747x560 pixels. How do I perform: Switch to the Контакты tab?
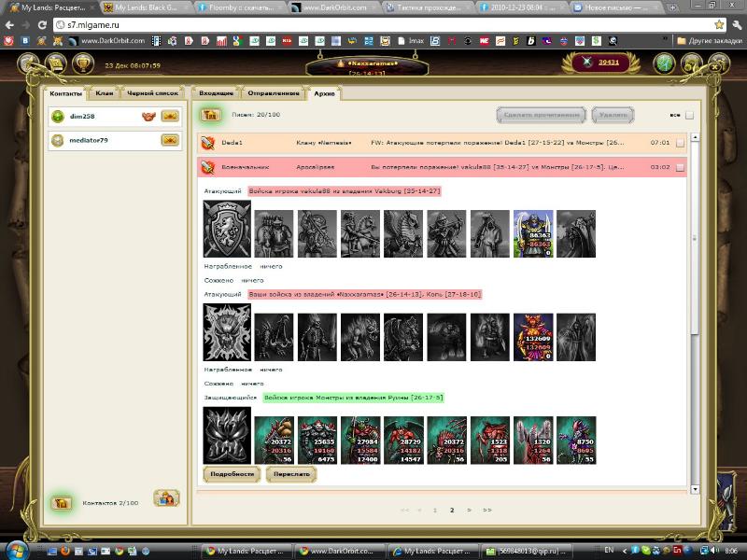[65, 93]
